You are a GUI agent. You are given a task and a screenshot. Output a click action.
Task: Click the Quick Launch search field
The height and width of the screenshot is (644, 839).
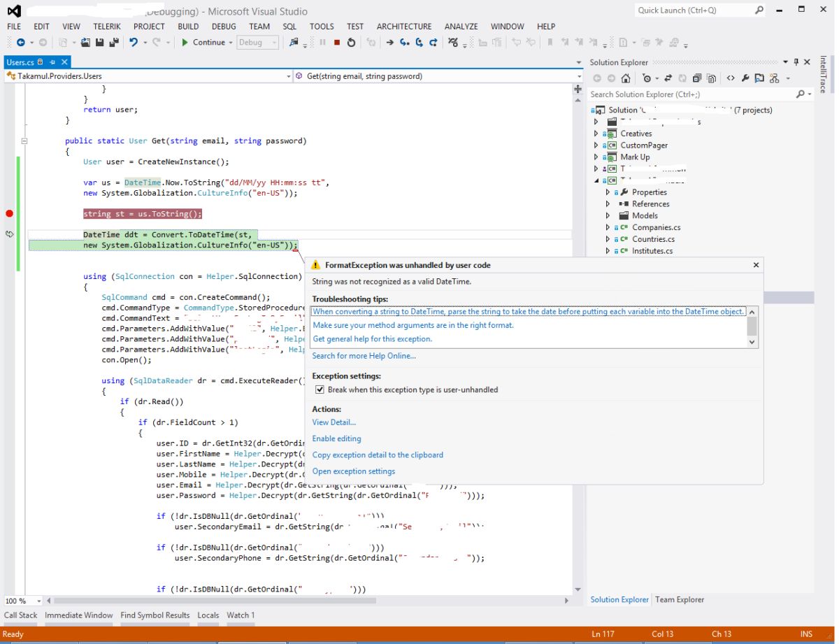(694, 10)
